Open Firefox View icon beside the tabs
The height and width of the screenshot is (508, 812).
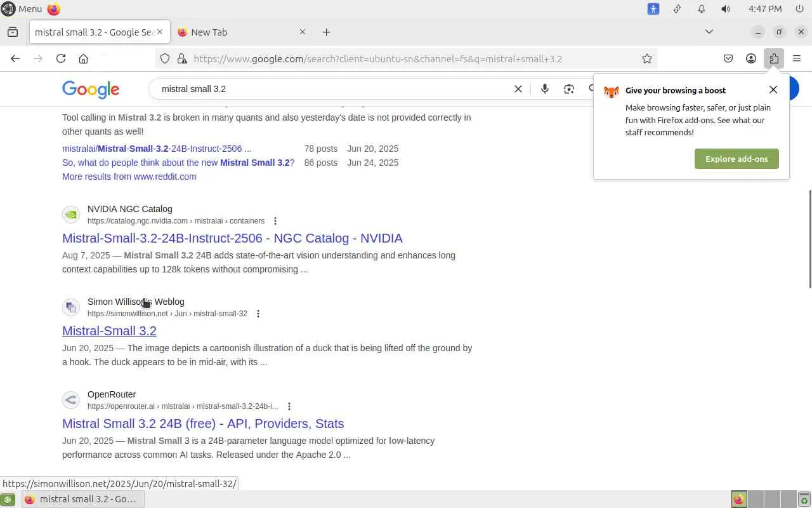click(x=13, y=32)
